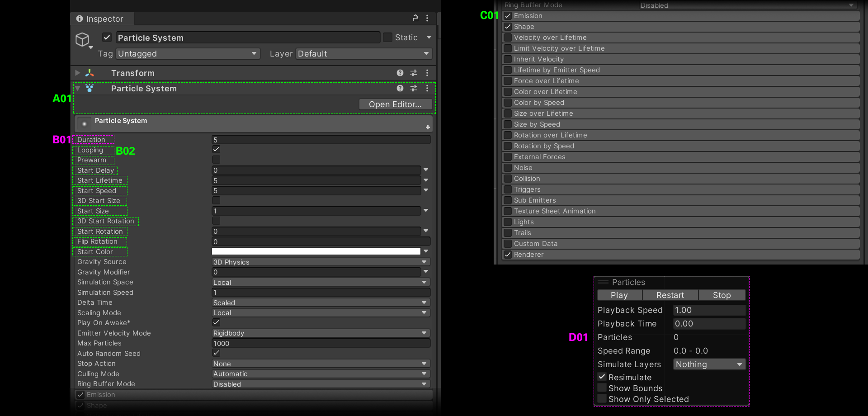
Task: Click the Start Color swatch
Action: point(316,251)
